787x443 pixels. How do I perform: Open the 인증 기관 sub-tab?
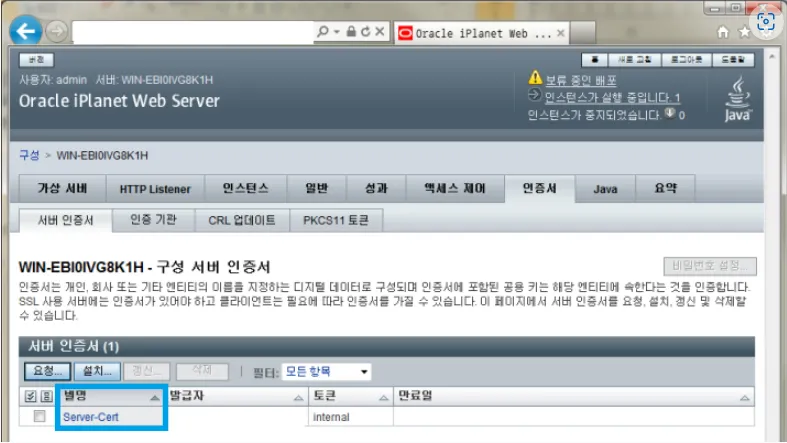tap(153, 220)
